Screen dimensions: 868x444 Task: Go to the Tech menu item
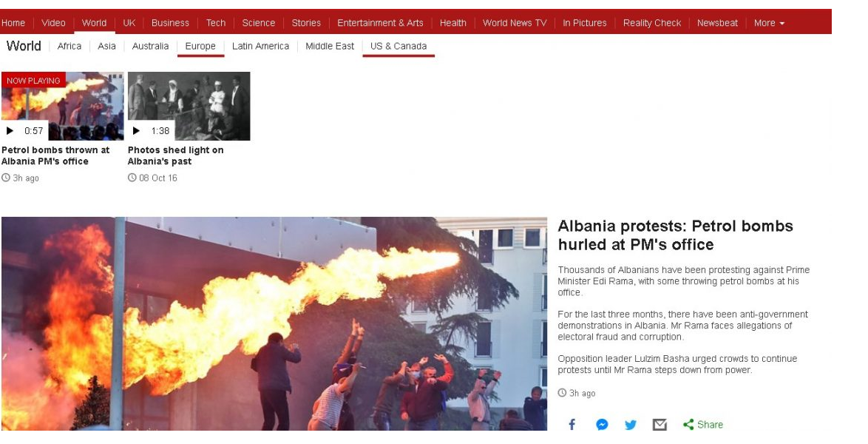(x=216, y=23)
